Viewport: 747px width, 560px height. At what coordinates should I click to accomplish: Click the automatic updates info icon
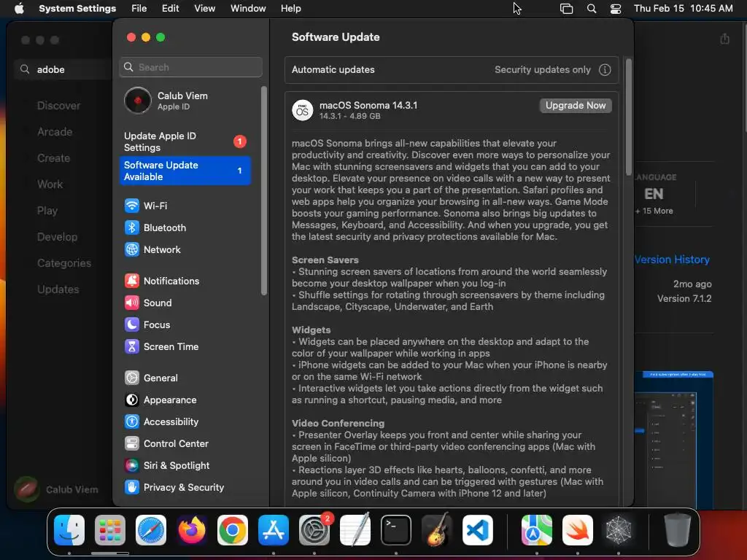pyautogui.click(x=605, y=70)
